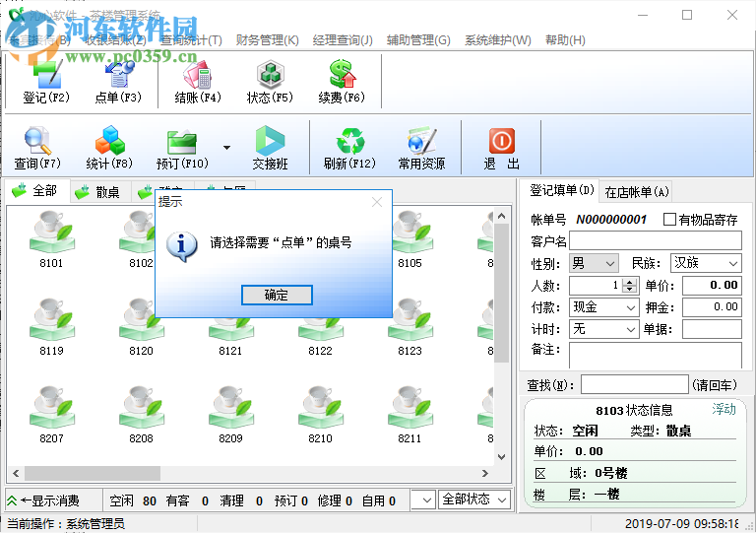Click the table list scroll-left arrow

[16, 473]
